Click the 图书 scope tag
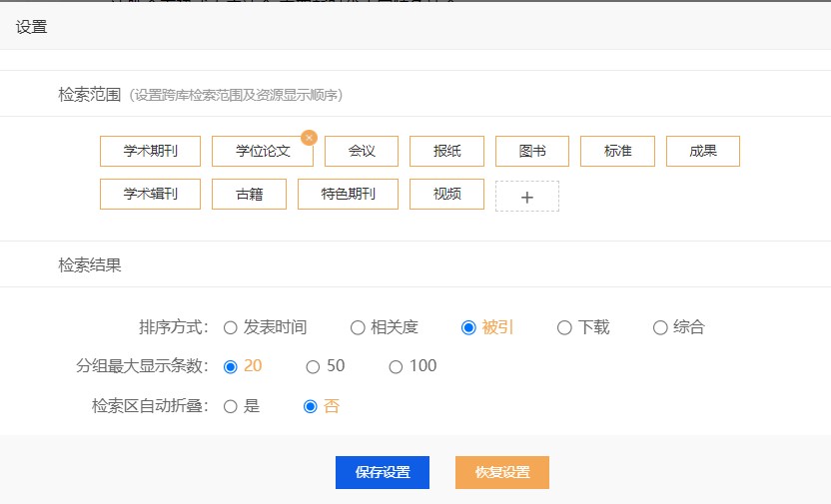Viewport: 831px width, 504px height. click(532, 152)
